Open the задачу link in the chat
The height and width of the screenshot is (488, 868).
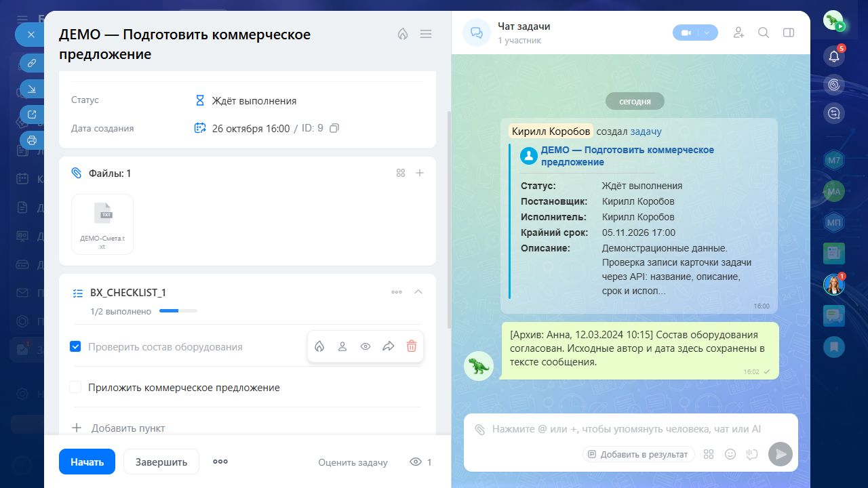click(x=646, y=131)
